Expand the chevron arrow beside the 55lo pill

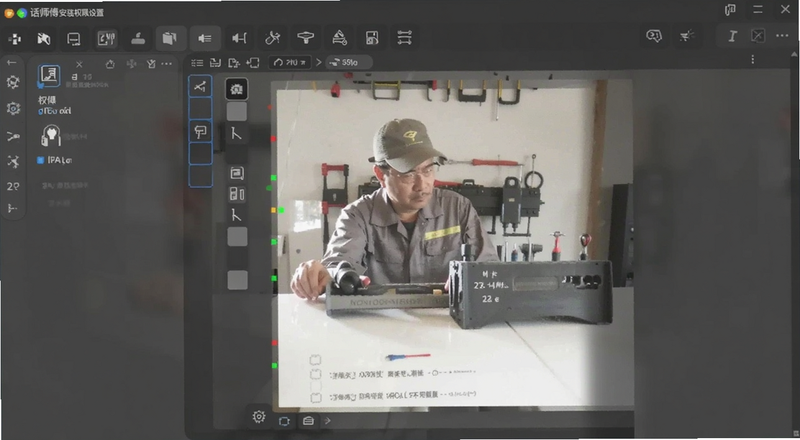pyautogui.click(x=318, y=62)
